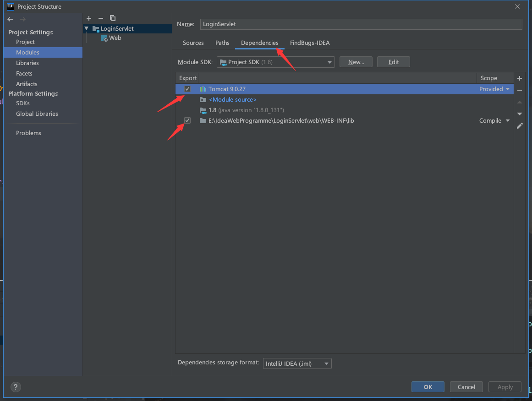532x401 pixels.
Task: Open help with question mark icon
Action: tap(16, 387)
